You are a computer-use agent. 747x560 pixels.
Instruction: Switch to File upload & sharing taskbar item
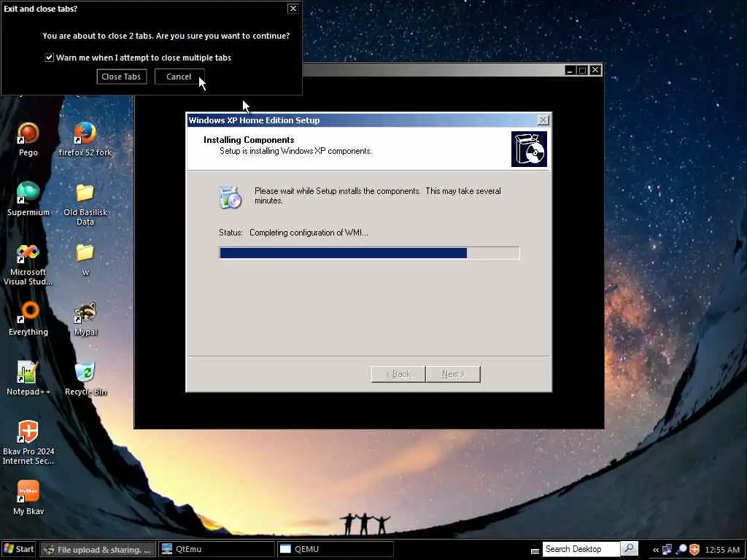(x=98, y=549)
